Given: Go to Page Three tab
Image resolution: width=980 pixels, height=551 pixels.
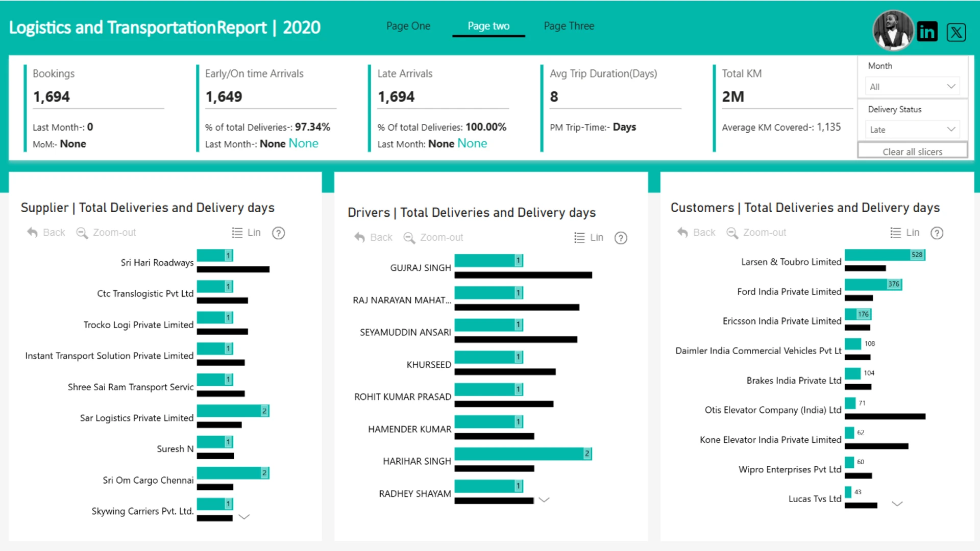Looking at the screenshot, I should pyautogui.click(x=569, y=26).
